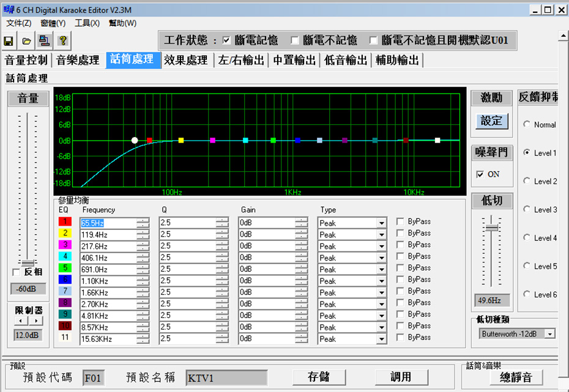
Task: Click the 調用 recall preset button
Action: (401, 377)
